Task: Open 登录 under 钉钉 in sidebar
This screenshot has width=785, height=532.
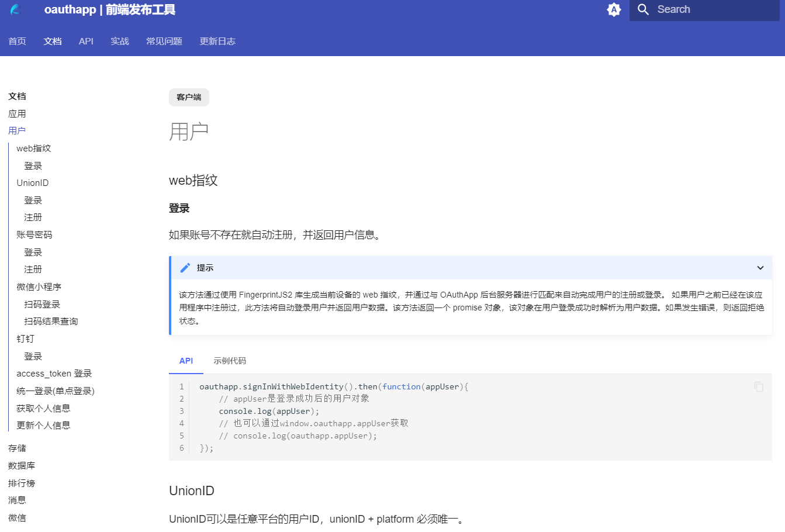Action: [x=33, y=356]
